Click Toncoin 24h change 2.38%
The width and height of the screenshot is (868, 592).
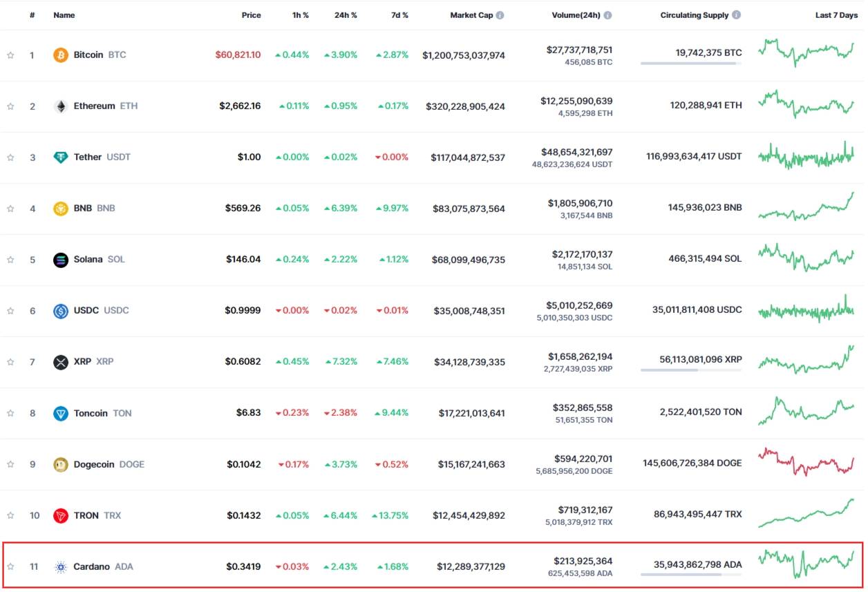(341, 413)
